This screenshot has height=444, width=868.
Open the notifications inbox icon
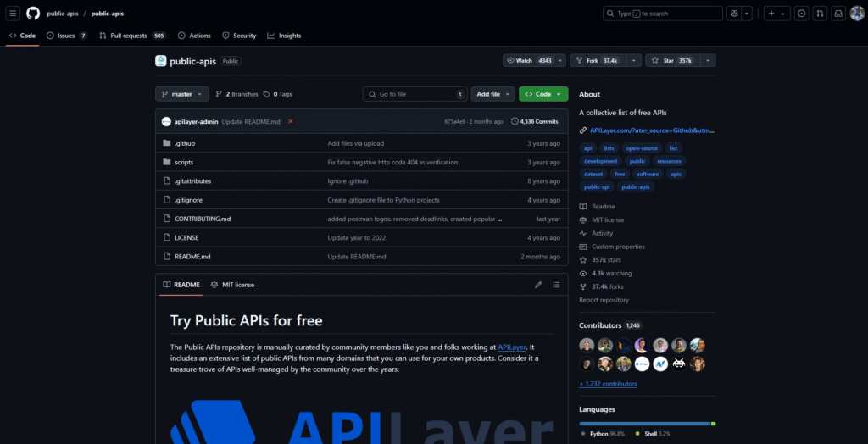[838, 14]
